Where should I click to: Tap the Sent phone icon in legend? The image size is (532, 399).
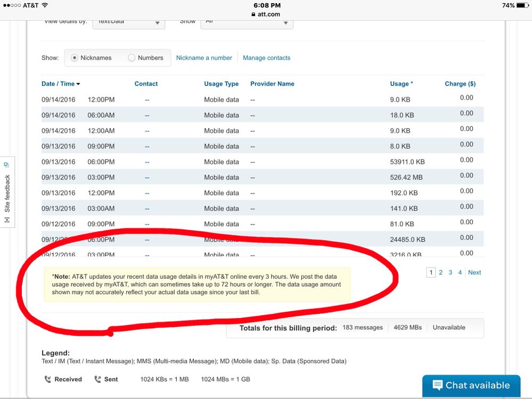(97, 379)
